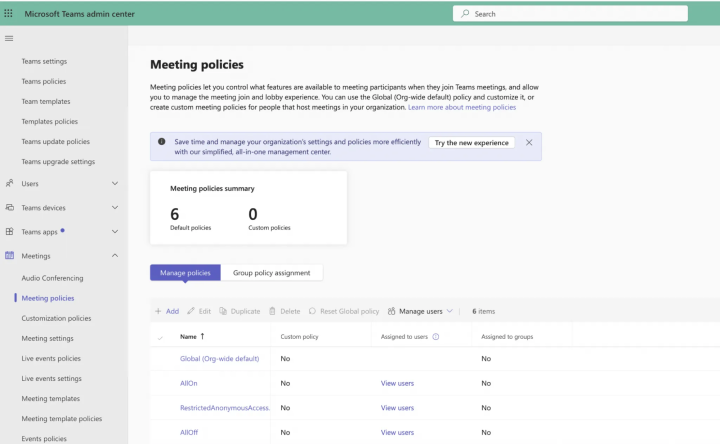Image resolution: width=720 pixels, height=444 pixels.
Task: Open Meeting template policies in sidebar
Action: pos(62,419)
